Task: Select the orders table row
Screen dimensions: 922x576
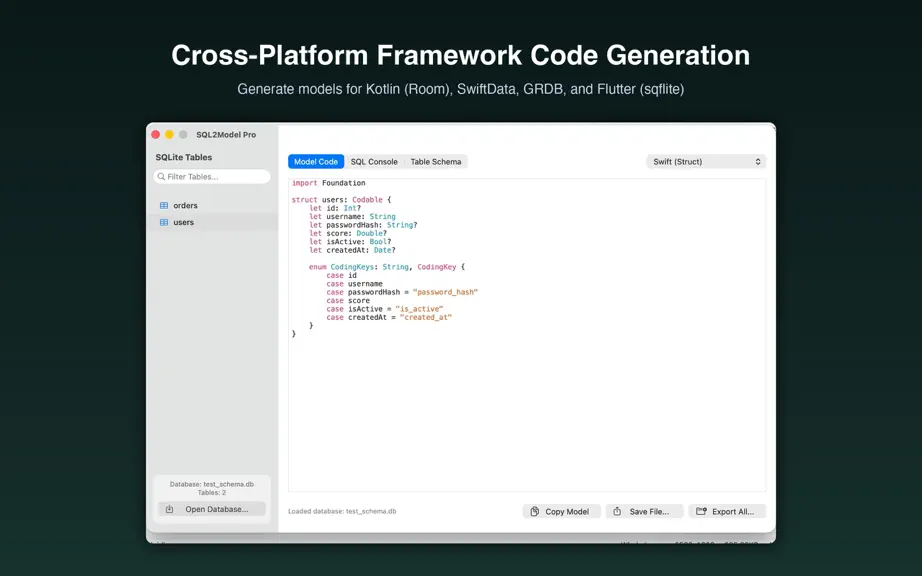Action: [212, 205]
